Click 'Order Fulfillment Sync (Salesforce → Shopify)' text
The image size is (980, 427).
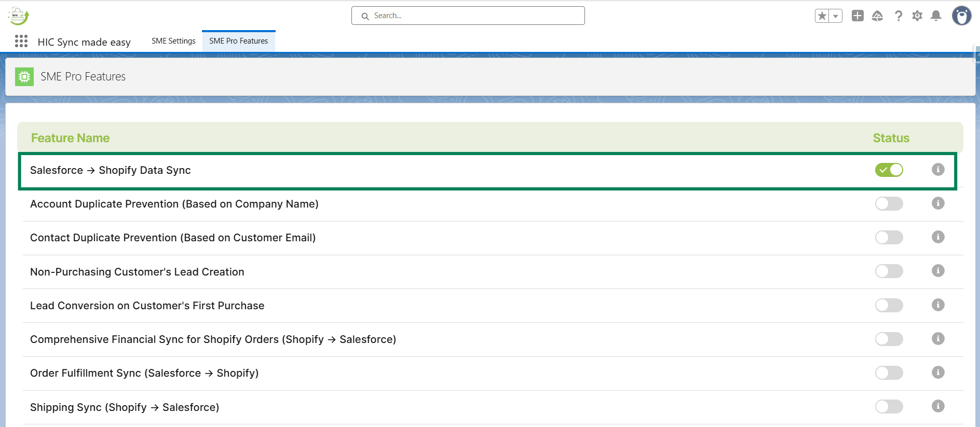[144, 373]
